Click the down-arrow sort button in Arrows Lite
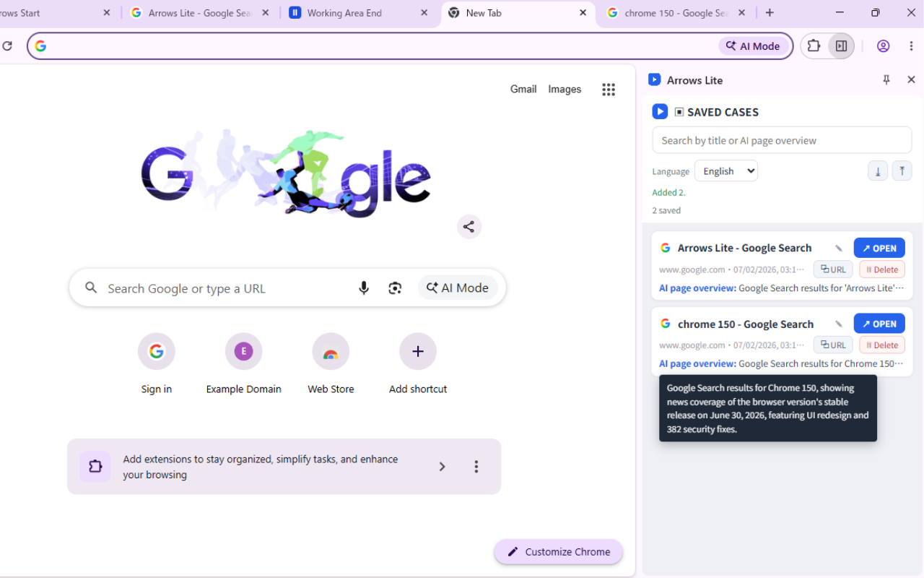924x578 pixels. [x=878, y=171]
